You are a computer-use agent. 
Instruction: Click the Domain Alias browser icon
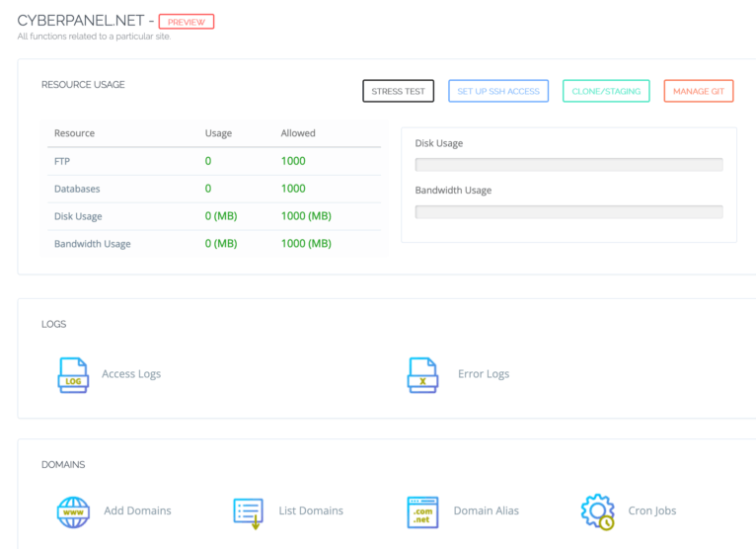click(x=422, y=511)
